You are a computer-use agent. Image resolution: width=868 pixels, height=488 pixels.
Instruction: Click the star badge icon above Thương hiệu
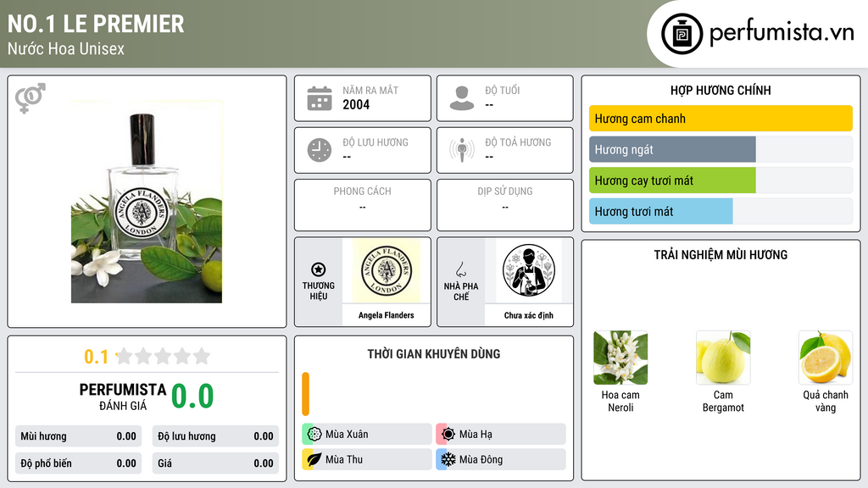point(319,269)
